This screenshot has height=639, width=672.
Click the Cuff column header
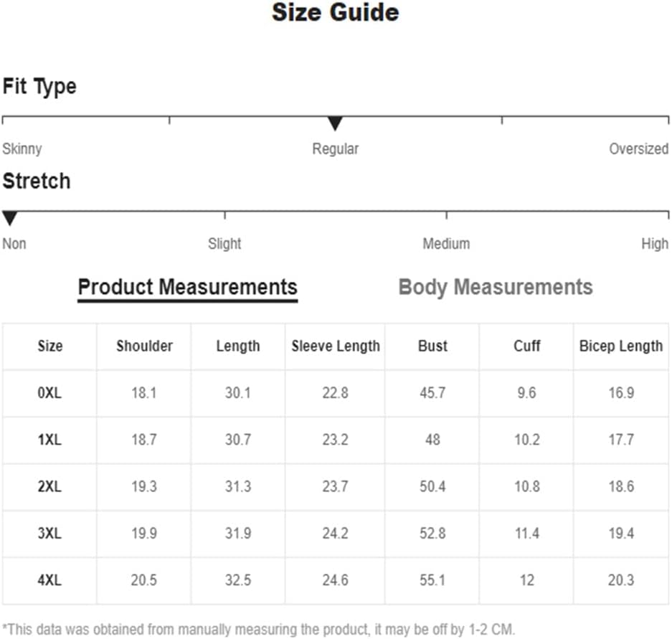click(x=526, y=346)
